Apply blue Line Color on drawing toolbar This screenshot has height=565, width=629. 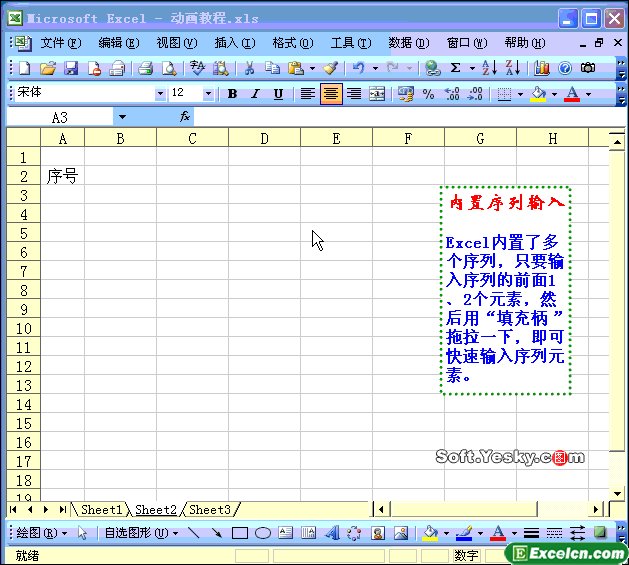point(464,533)
